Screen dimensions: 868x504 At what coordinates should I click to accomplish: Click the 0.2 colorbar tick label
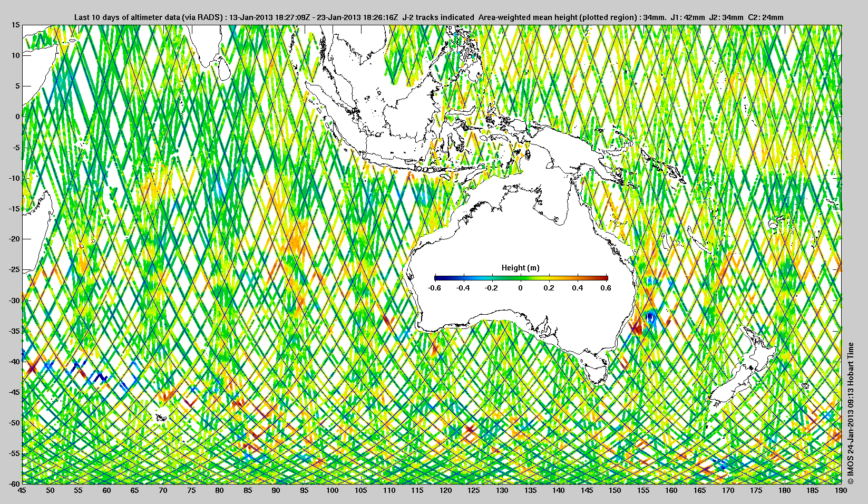click(x=549, y=288)
